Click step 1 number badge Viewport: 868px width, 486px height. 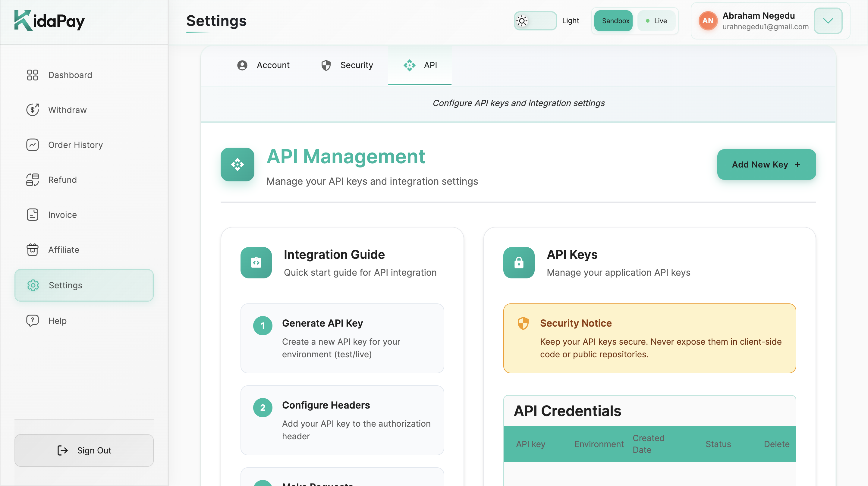pos(263,326)
